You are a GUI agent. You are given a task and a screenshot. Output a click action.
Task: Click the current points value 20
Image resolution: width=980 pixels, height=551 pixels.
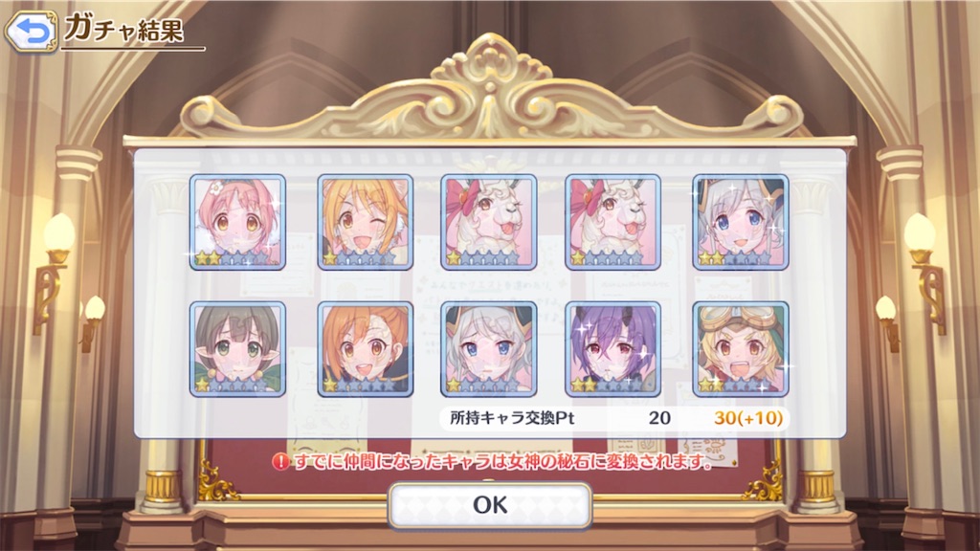659,418
